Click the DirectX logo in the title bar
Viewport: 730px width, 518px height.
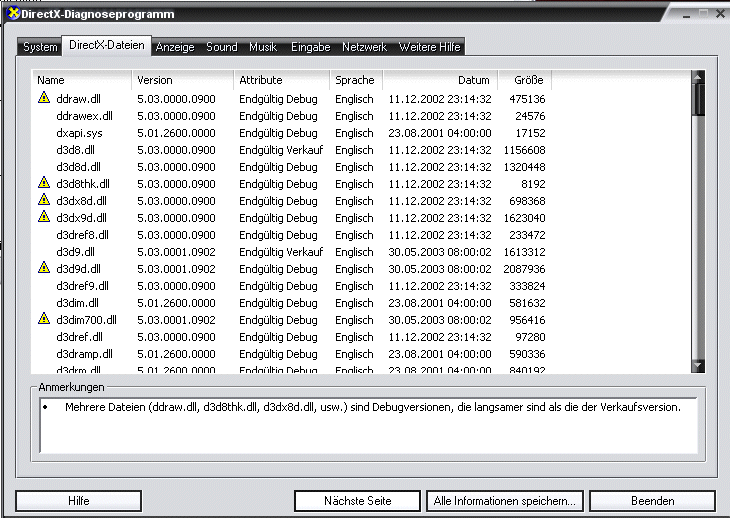pos(14,13)
